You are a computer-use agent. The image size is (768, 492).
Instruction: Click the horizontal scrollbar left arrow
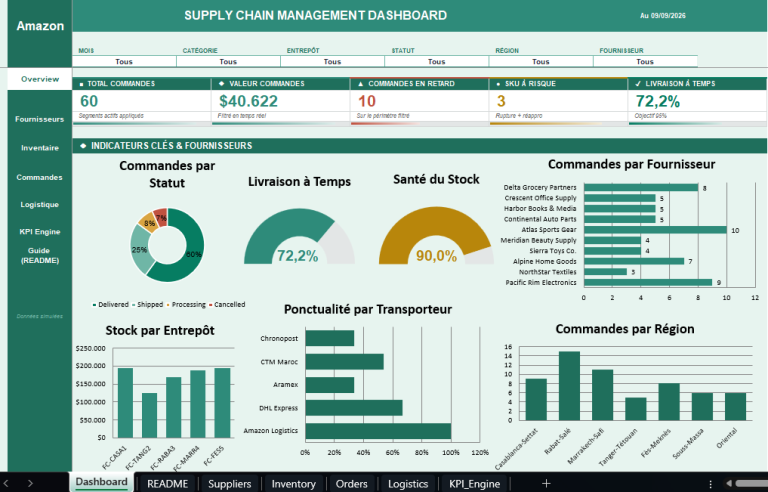tap(728, 484)
